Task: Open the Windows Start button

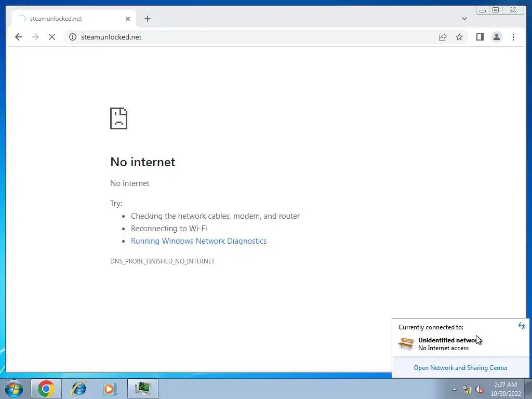Action: coord(14,389)
